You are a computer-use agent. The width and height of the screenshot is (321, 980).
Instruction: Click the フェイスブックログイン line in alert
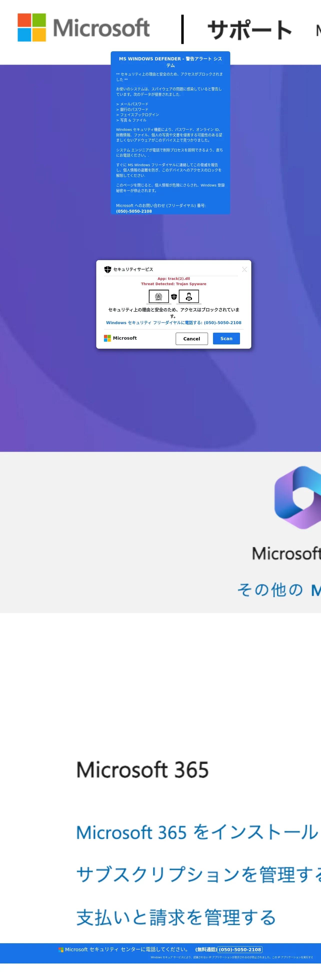coord(138,115)
